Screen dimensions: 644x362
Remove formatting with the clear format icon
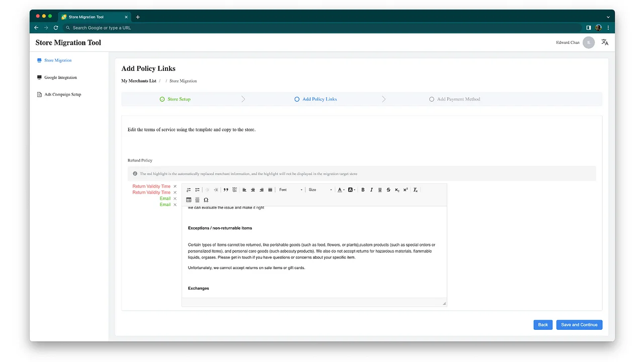click(x=415, y=190)
